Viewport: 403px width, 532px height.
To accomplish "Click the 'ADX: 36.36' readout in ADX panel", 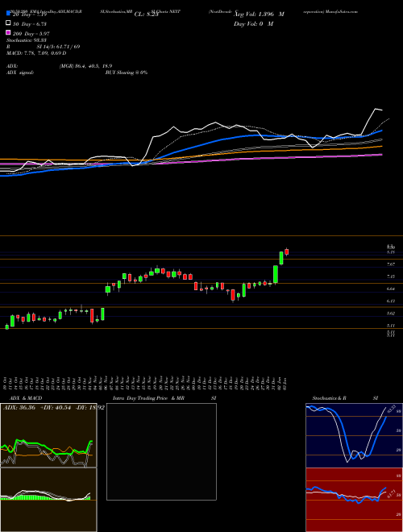I will [19, 407].
